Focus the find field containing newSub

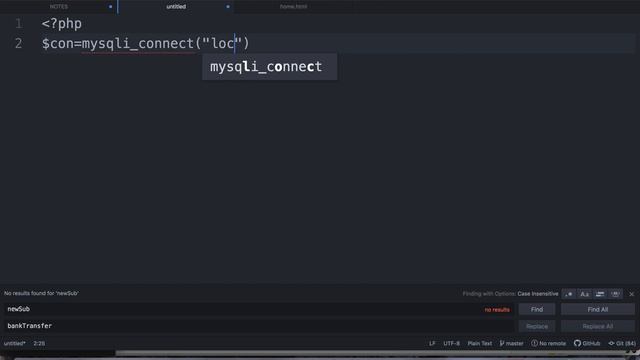[x=259, y=309]
